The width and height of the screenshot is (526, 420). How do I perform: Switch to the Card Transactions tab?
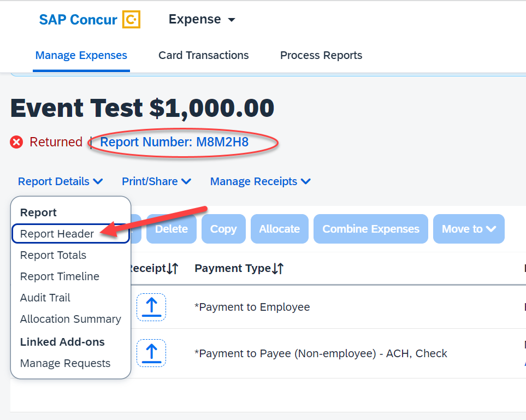tap(203, 55)
